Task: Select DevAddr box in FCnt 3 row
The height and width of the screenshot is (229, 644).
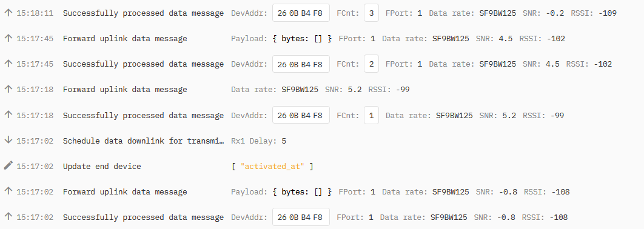Action: 301,13
